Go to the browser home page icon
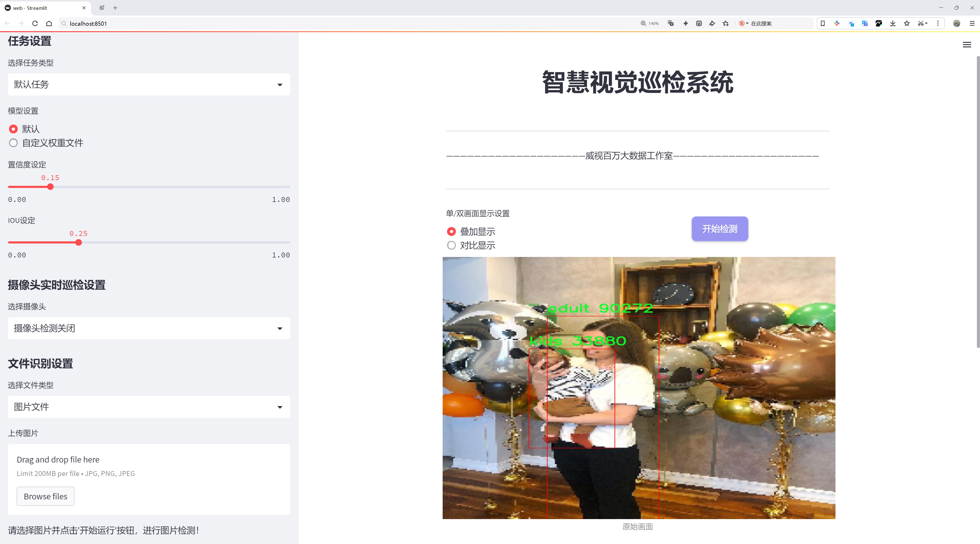This screenshot has width=980, height=544. click(x=49, y=23)
